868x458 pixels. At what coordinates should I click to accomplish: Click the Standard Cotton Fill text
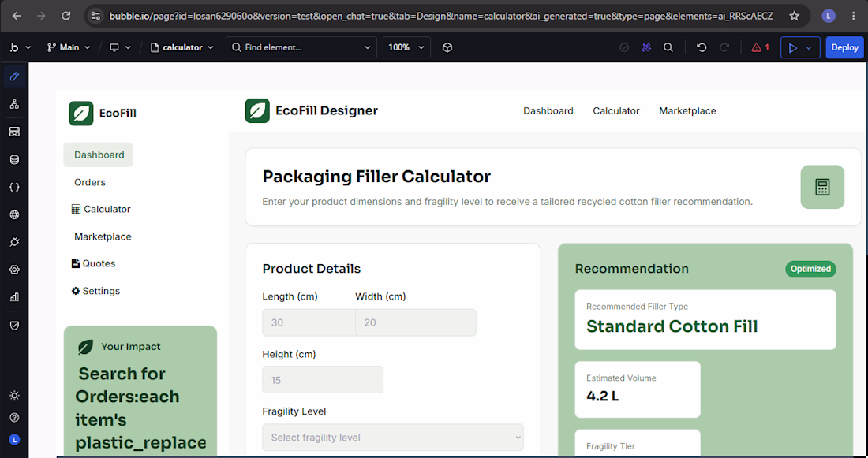672,326
